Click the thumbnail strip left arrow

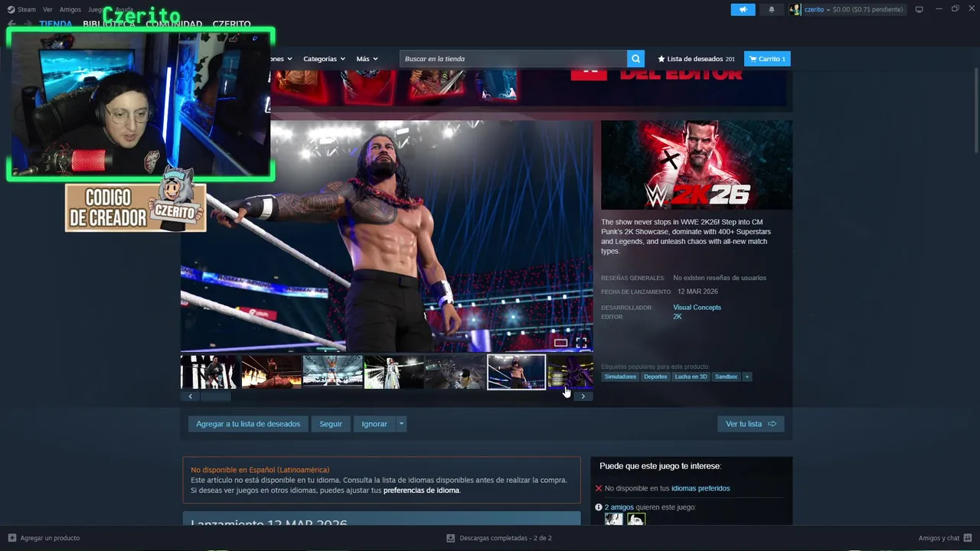point(190,396)
